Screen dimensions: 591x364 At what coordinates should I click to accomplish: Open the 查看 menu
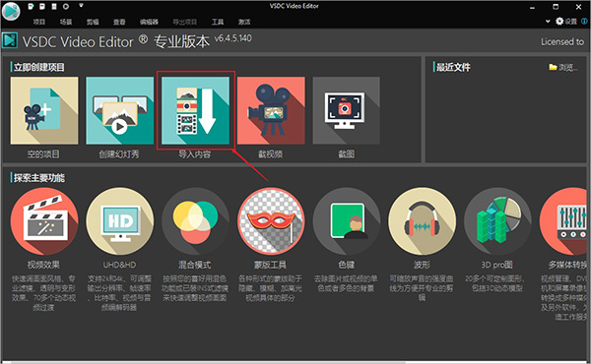[x=119, y=22]
